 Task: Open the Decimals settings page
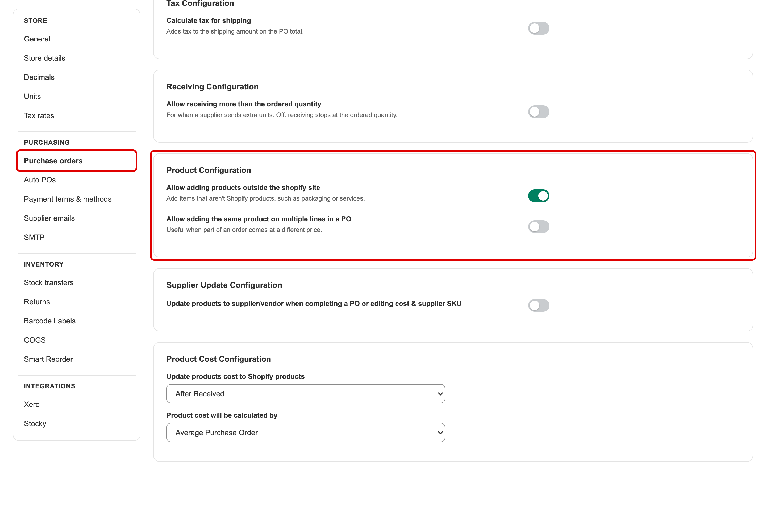pyautogui.click(x=39, y=77)
